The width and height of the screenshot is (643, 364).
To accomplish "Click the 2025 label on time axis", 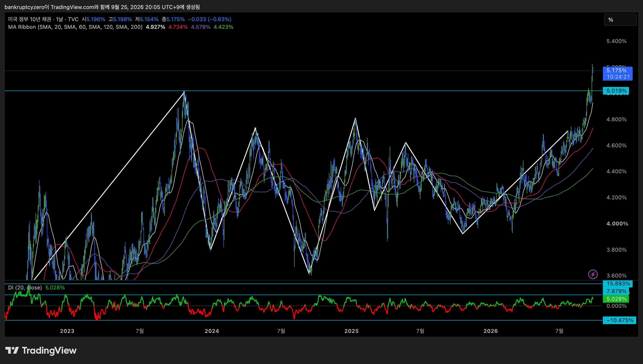I will 352,331.
